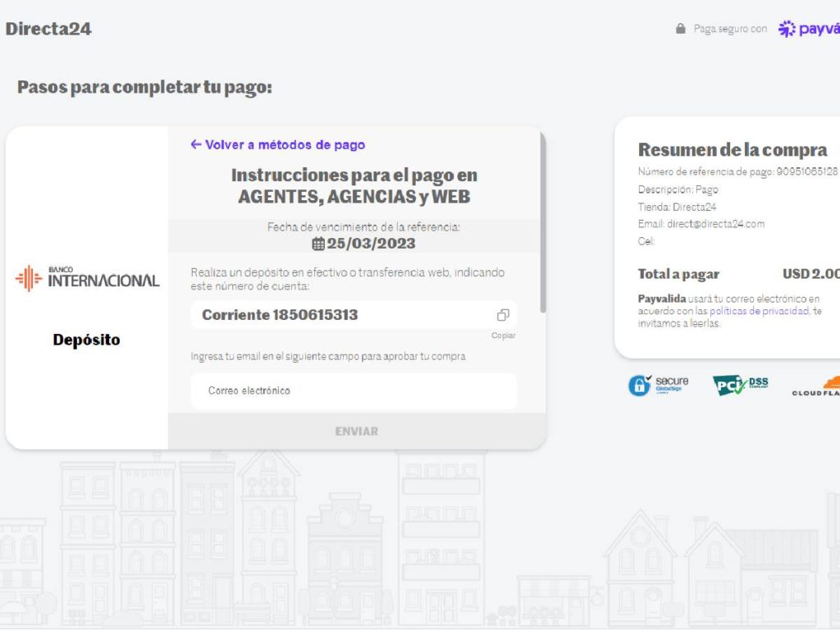Click the Copiar label under the account number
The width and height of the screenshot is (840, 630).
(503, 336)
